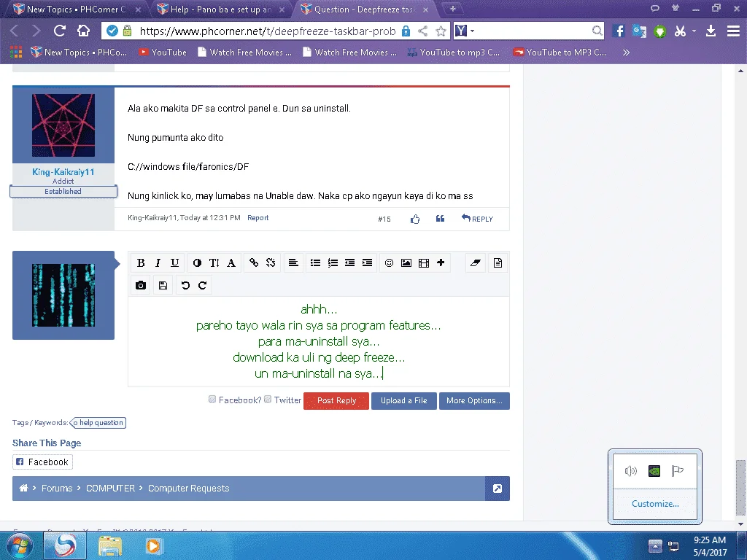The height and width of the screenshot is (560, 747).
Task: Toggle bold formatting in editor
Action: pos(141,262)
